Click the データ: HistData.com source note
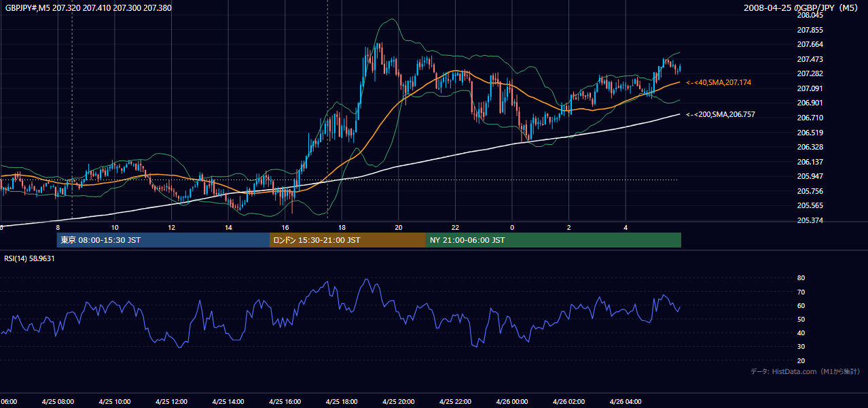The image size is (868, 408). pyautogui.click(x=806, y=371)
